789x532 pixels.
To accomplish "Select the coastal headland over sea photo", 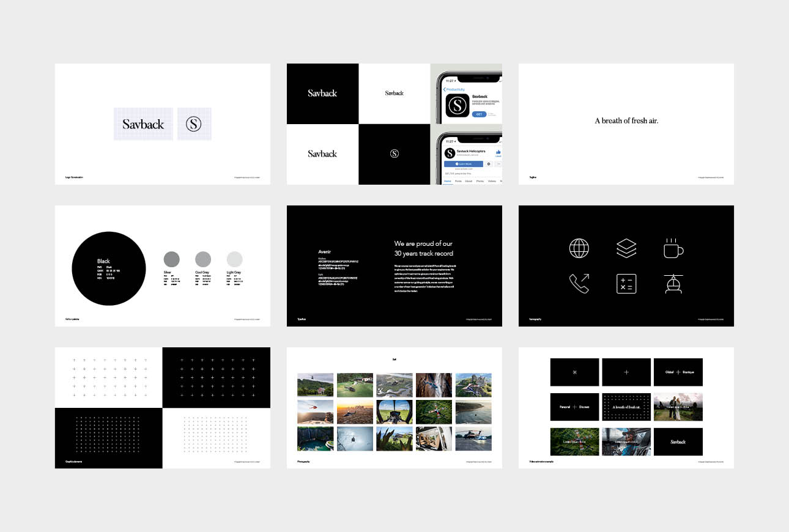I will pos(473,412).
